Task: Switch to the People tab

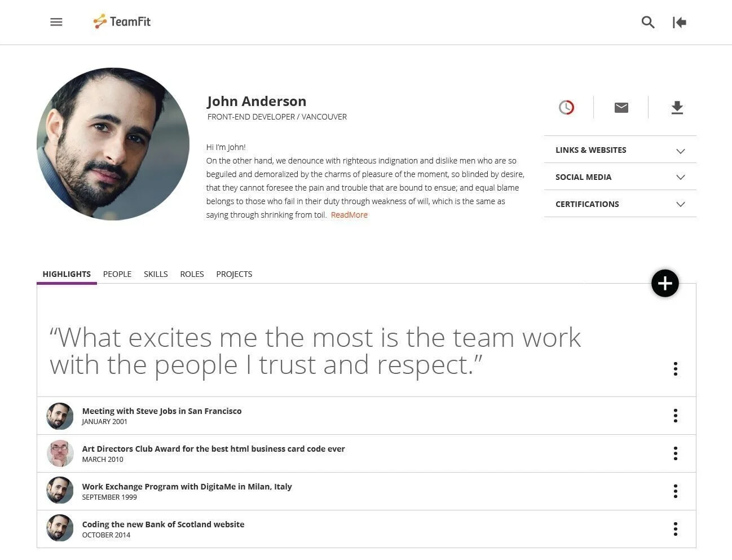Action: pos(117,274)
